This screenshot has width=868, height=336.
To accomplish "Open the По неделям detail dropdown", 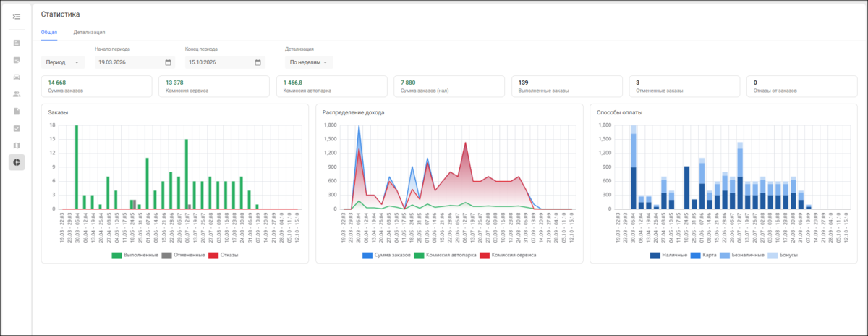I will click(309, 62).
